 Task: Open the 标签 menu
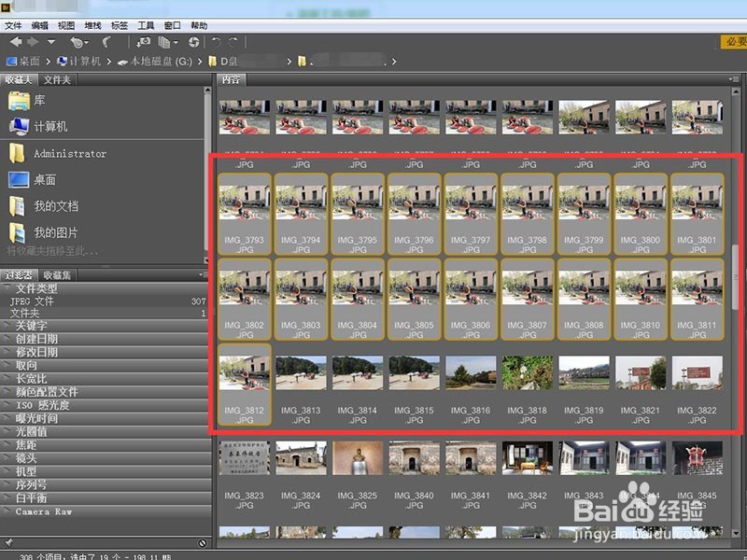click(x=120, y=25)
